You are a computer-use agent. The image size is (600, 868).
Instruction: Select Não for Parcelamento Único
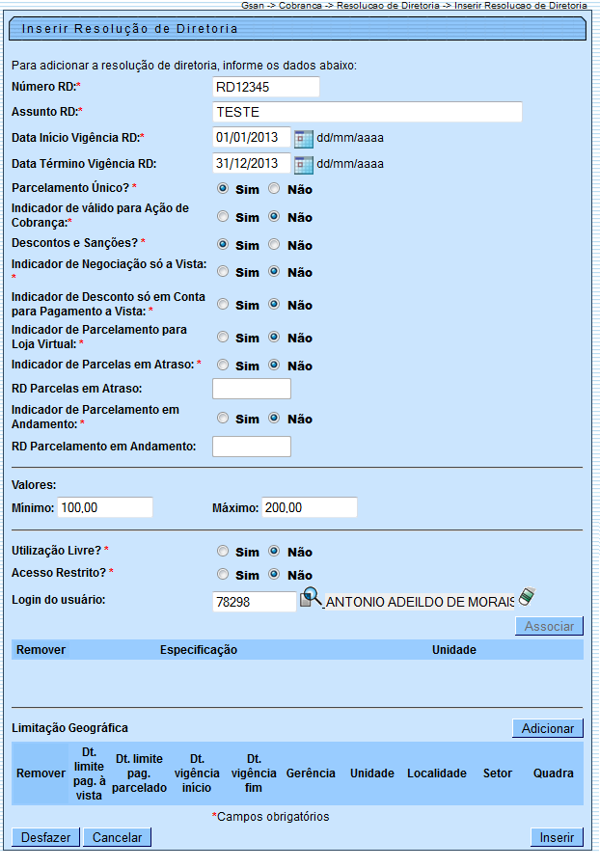coord(274,190)
